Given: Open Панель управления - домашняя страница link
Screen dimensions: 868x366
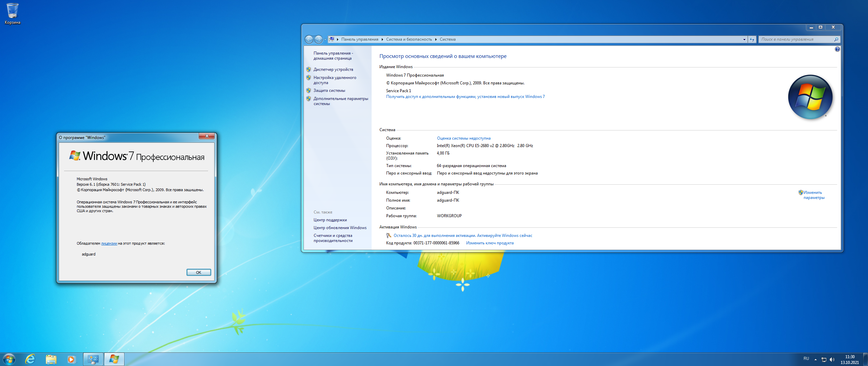Looking at the screenshot, I should (x=333, y=56).
